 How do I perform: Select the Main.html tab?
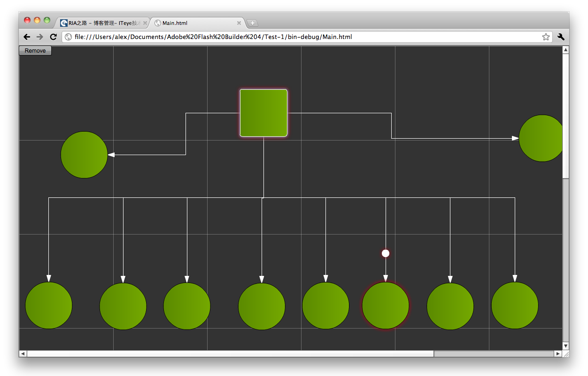pos(198,23)
